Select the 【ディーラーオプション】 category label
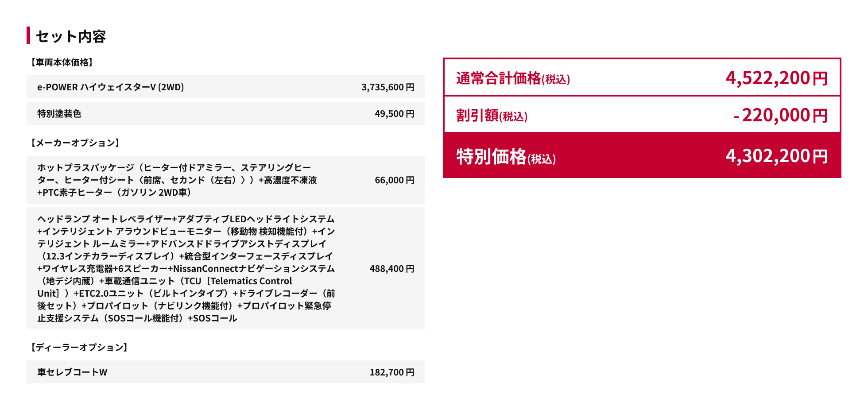 tap(79, 348)
